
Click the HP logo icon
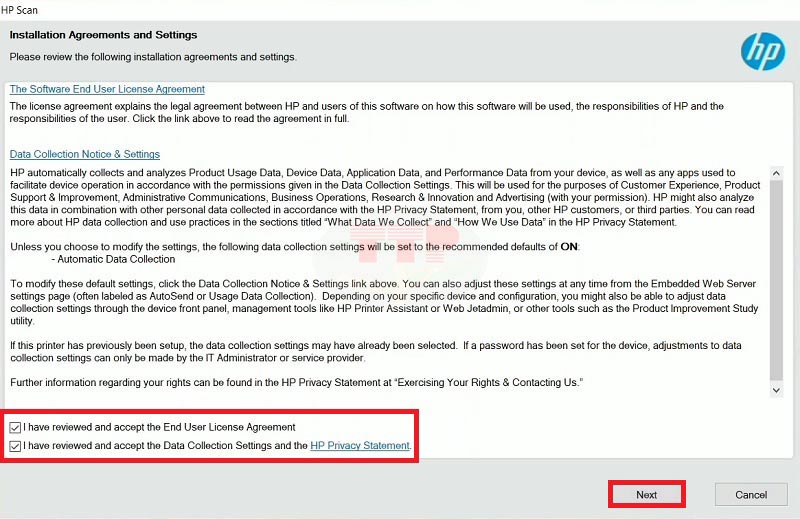(x=762, y=51)
